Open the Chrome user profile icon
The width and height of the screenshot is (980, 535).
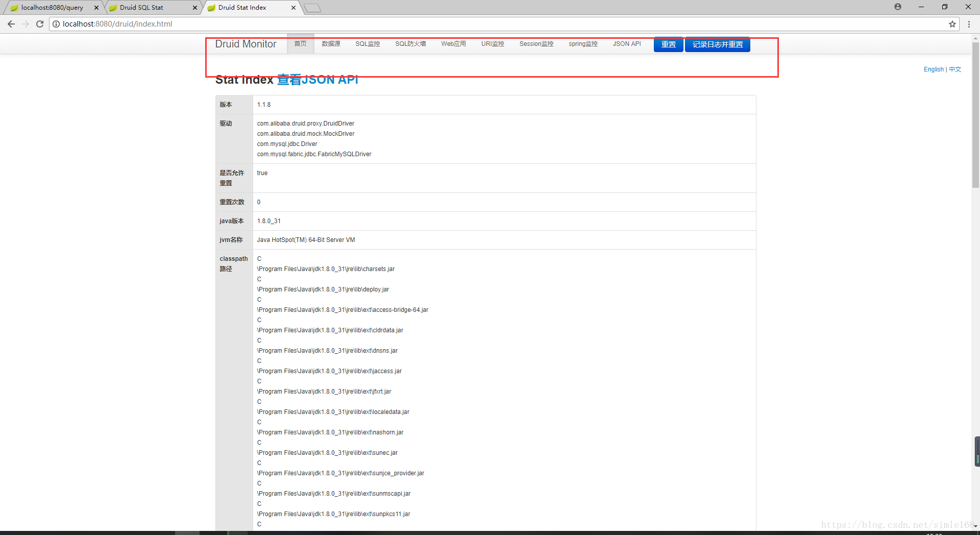click(898, 7)
